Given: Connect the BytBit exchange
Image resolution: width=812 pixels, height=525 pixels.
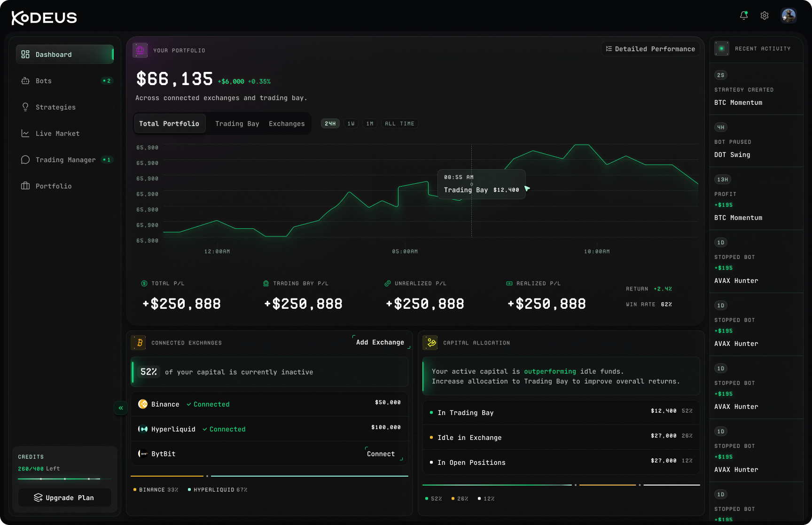Looking at the screenshot, I should tap(381, 454).
